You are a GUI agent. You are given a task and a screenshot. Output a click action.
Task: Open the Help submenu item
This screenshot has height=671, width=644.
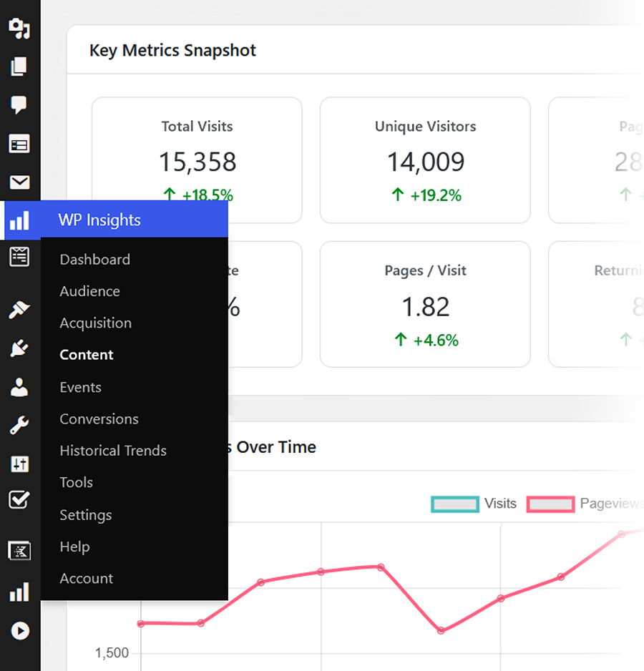75,547
